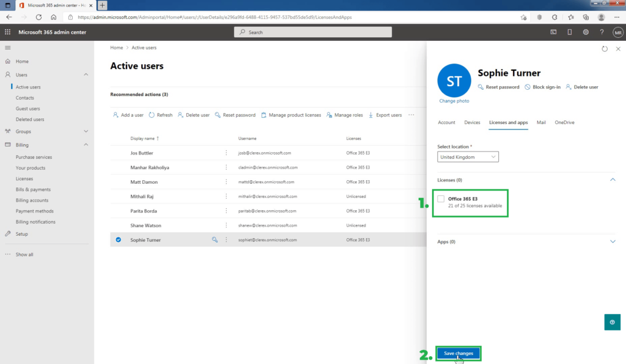The width and height of the screenshot is (626, 364).
Task: Collapse the Users navigation group
Action: 86,75
